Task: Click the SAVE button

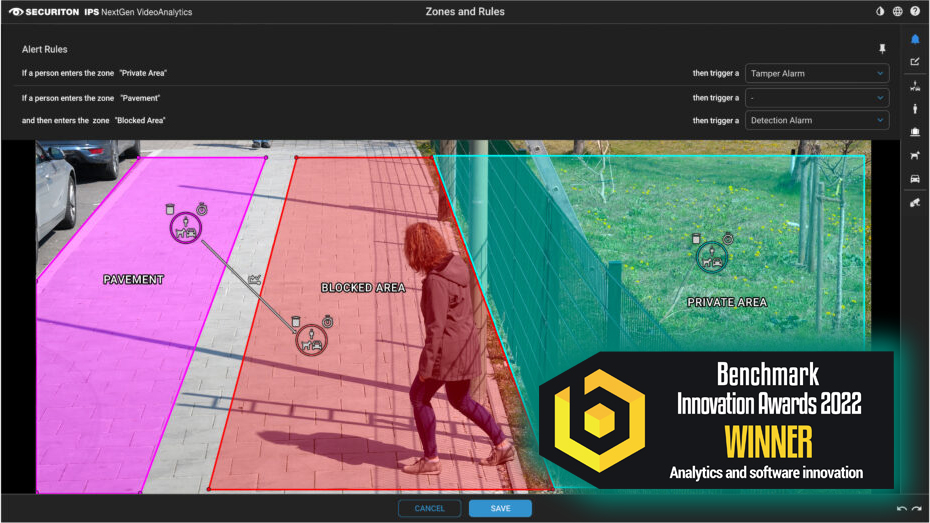Action: coord(500,508)
